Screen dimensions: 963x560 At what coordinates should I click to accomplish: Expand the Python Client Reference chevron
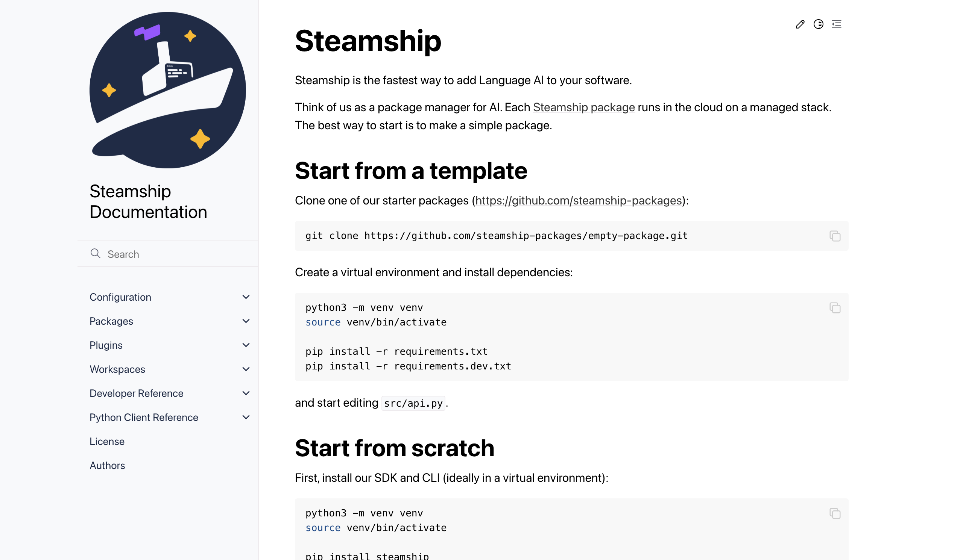(x=246, y=417)
